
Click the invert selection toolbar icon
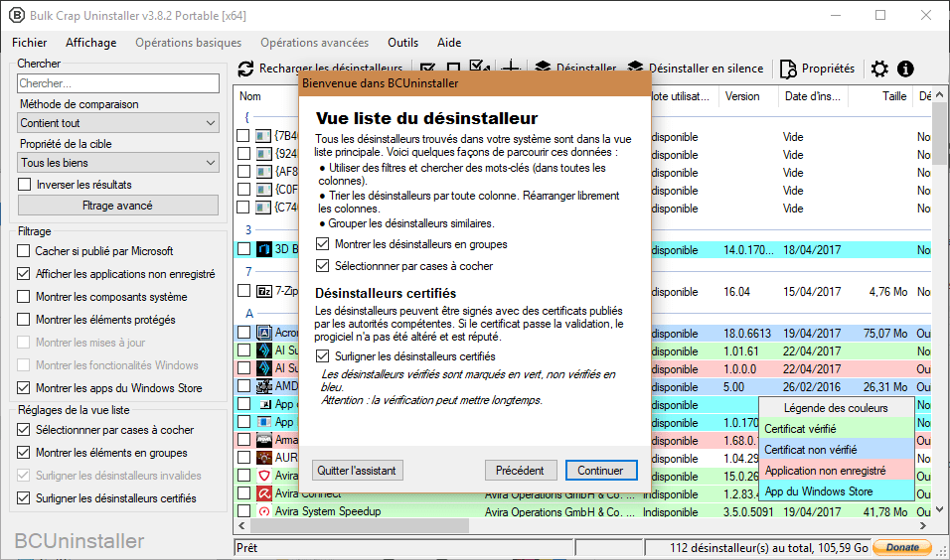(479, 68)
